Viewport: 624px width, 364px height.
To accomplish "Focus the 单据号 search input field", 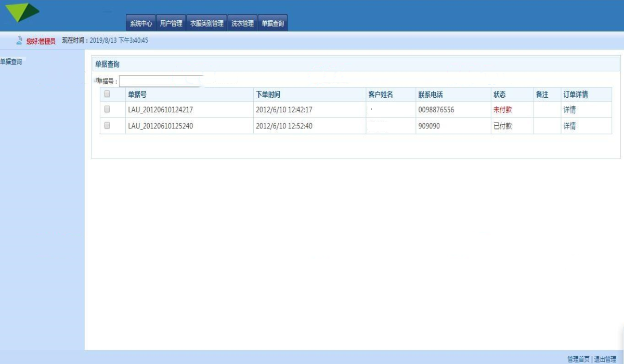I will point(161,81).
